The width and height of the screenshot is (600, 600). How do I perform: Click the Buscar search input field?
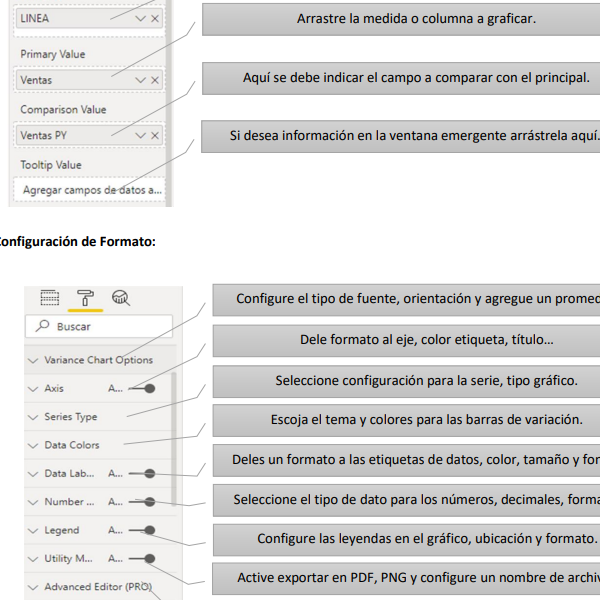[x=99, y=326]
